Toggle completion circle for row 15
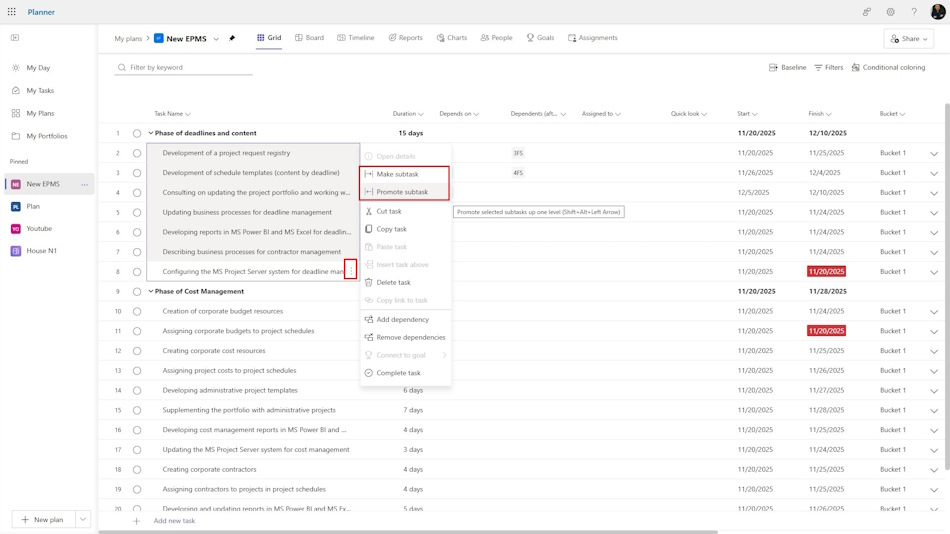Screen dimensions: 950x534 [137, 410]
